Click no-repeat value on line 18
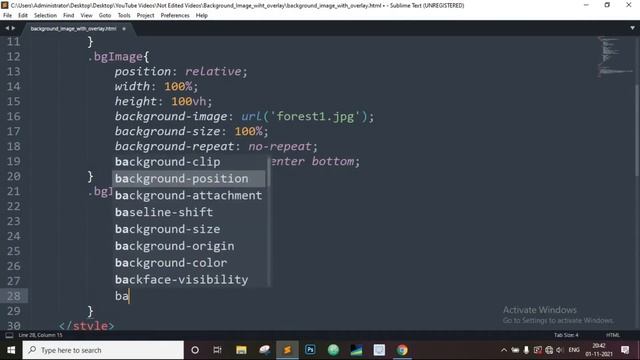The width and height of the screenshot is (640, 360). (280, 146)
